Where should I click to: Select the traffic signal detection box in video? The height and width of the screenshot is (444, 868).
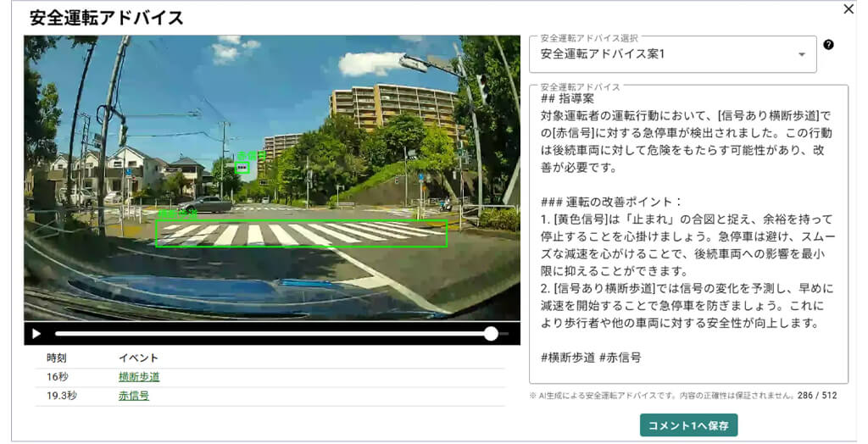(x=242, y=167)
